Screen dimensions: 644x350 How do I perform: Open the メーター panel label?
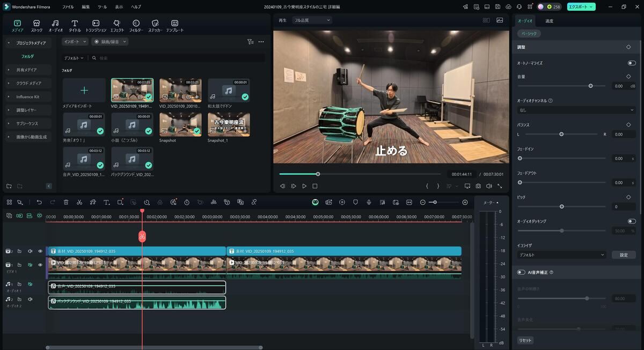[x=491, y=203]
